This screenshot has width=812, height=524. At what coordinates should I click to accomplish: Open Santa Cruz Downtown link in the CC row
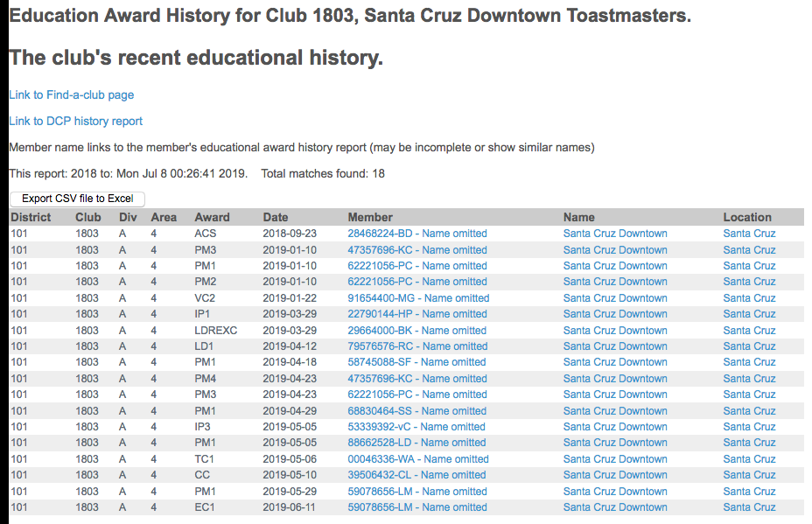tap(615, 475)
